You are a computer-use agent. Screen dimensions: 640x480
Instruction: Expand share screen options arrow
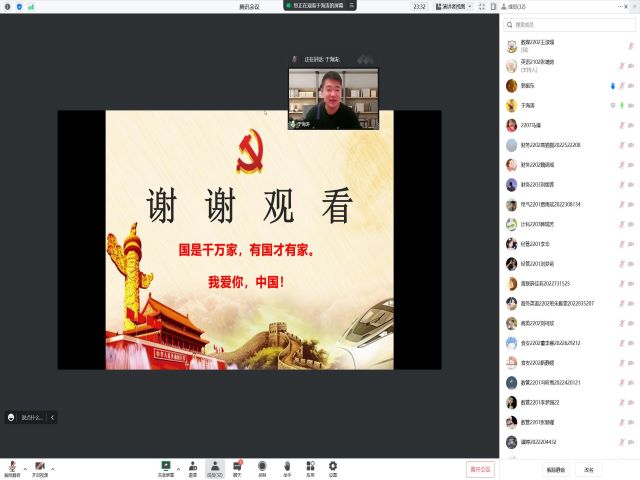coord(178,469)
